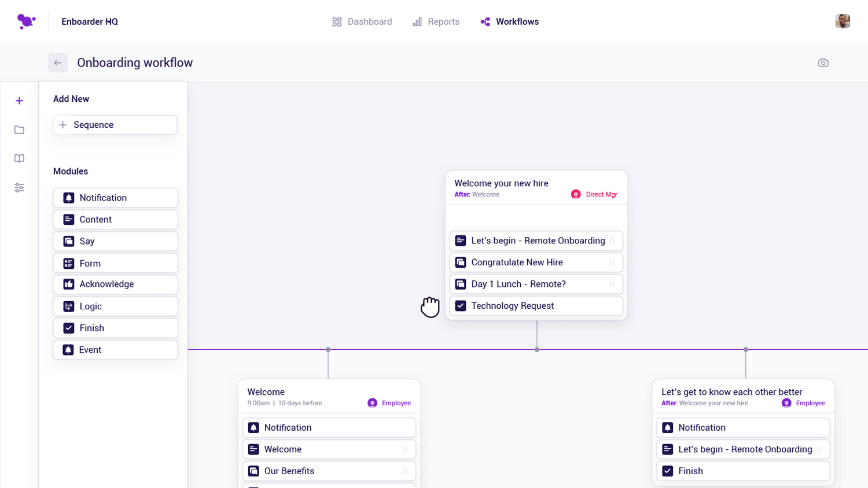Click timeline node above Welcome sequence
Viewport: 868px width, 488px height.
click(x=328, y=350)
